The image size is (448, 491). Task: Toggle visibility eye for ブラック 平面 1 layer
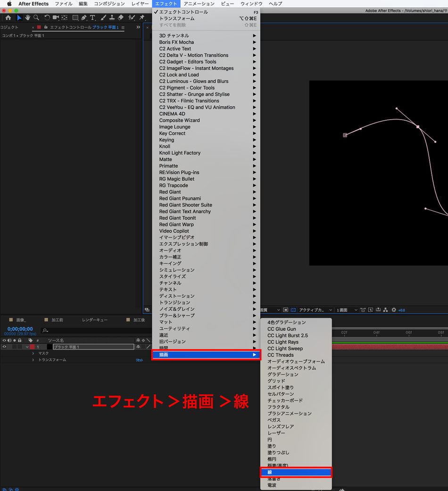(4, 347)
